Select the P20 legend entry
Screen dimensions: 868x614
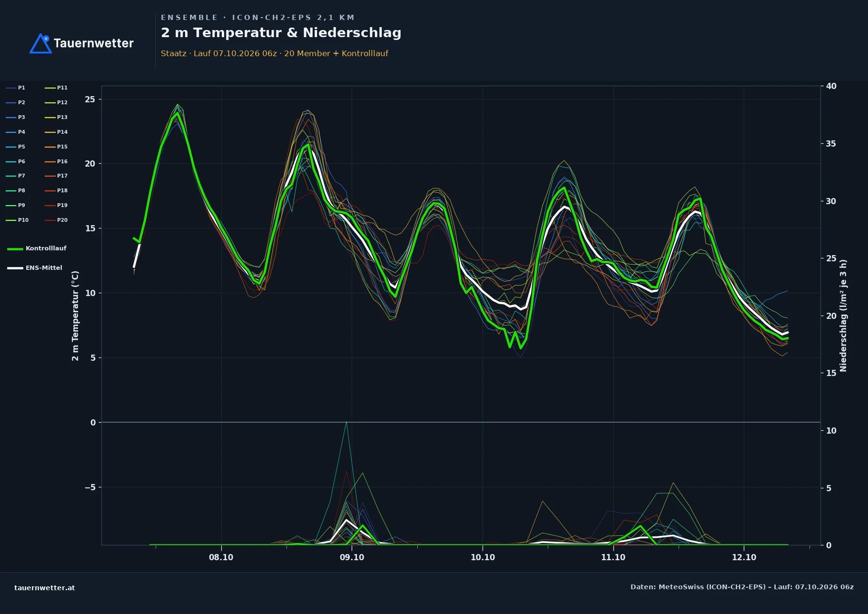tap(56, 220)
